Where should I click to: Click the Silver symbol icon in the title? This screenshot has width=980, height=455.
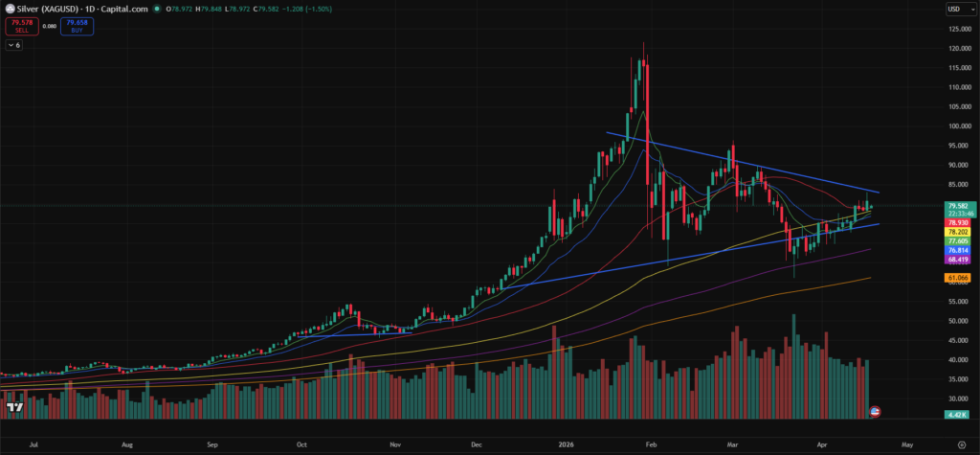pyautogui.click(x=9, y=9)
